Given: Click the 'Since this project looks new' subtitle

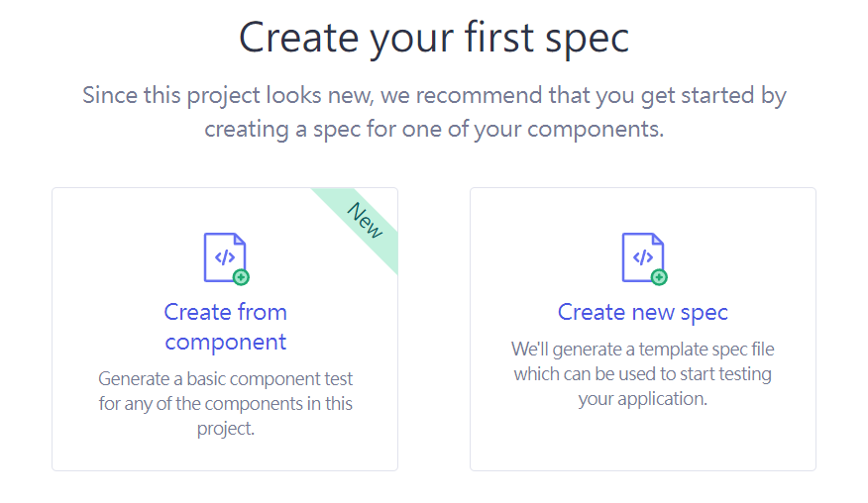Looking at the screenshot, I should coord(434,96).
